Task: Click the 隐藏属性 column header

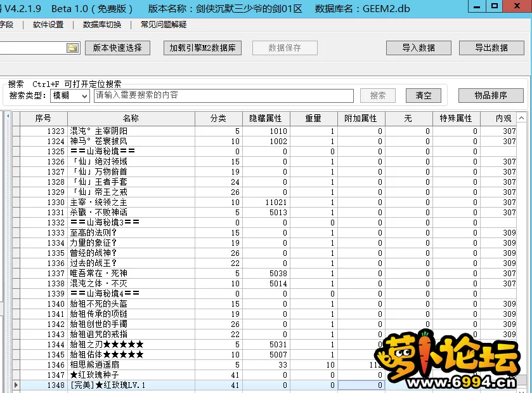Action: point(266,118)
